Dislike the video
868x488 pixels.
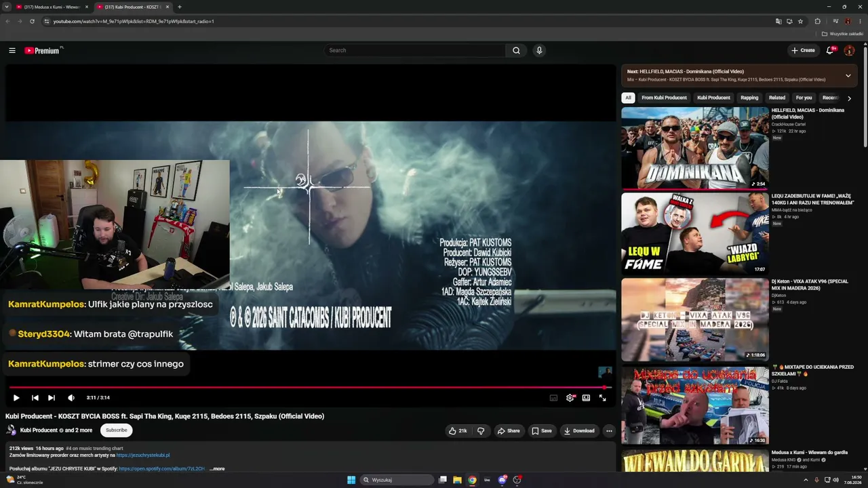[481, 430]
